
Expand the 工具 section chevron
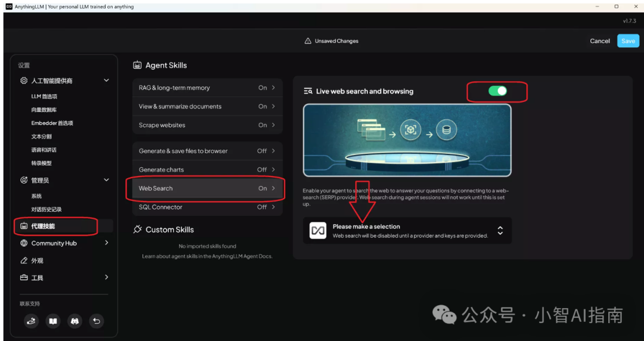106,277
